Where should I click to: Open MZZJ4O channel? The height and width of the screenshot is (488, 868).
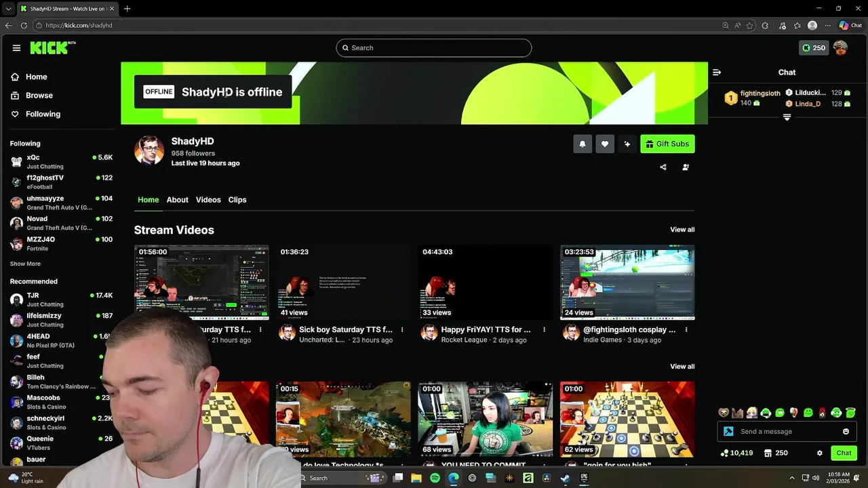point(61,243)
